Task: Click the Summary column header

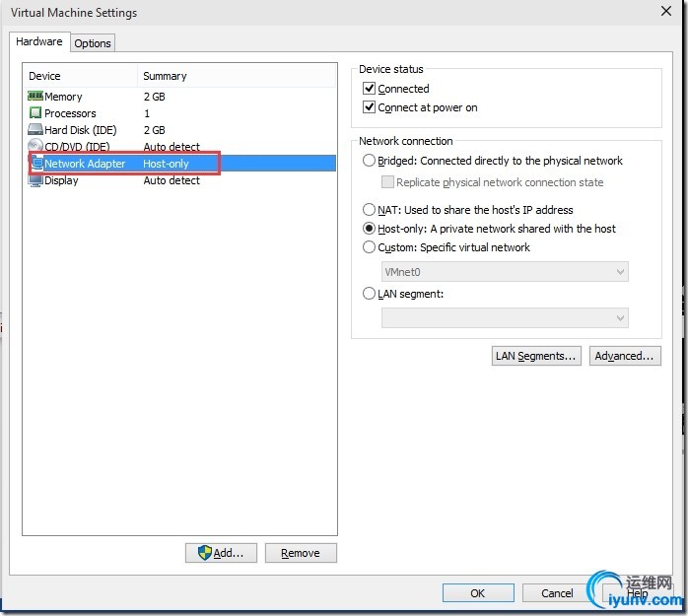Action: [x=165, y=76]
